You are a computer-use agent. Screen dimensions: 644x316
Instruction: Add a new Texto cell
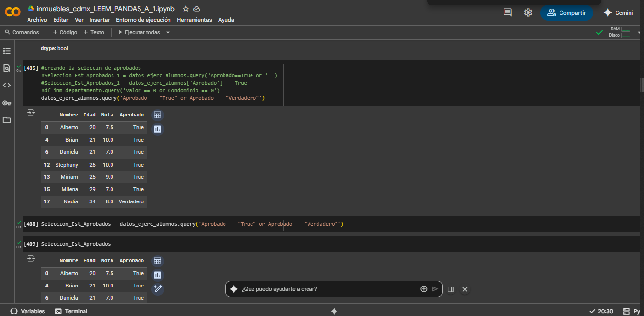click(94, 32)
